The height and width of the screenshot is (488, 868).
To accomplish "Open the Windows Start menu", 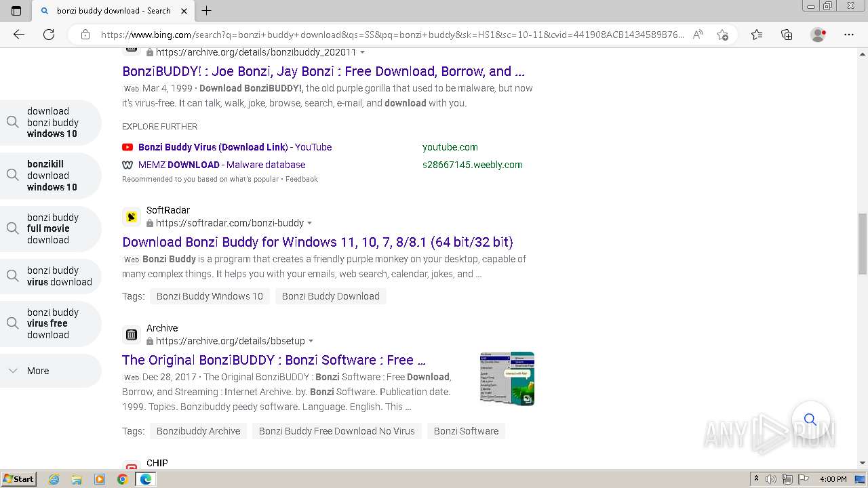I will pos(18,479).
